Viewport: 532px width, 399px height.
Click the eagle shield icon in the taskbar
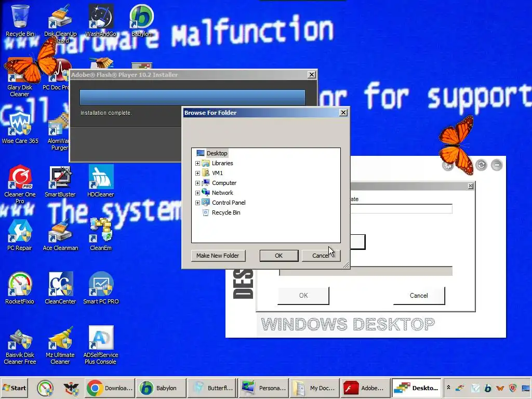pyautogui.click(x=71, y=388)
